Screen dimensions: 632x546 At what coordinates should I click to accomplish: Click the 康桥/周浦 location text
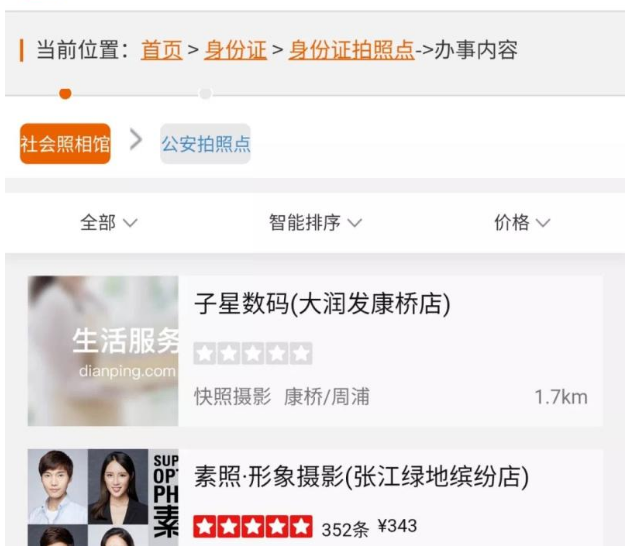[x=327, y=397]
